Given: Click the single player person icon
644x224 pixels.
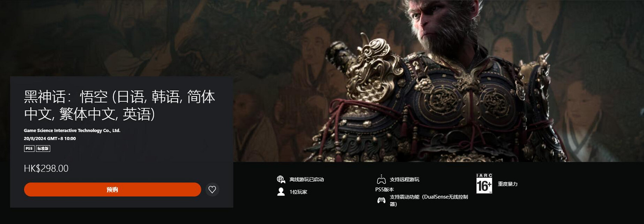Looking at the screenshot, I should click(281, 192).
